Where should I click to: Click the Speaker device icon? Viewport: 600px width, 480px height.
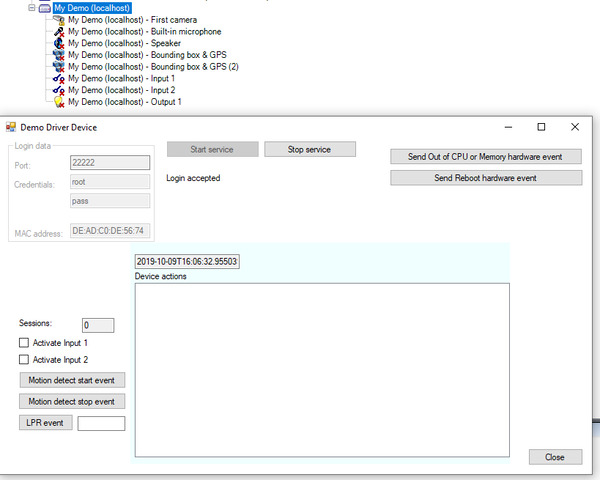(60, 44)
